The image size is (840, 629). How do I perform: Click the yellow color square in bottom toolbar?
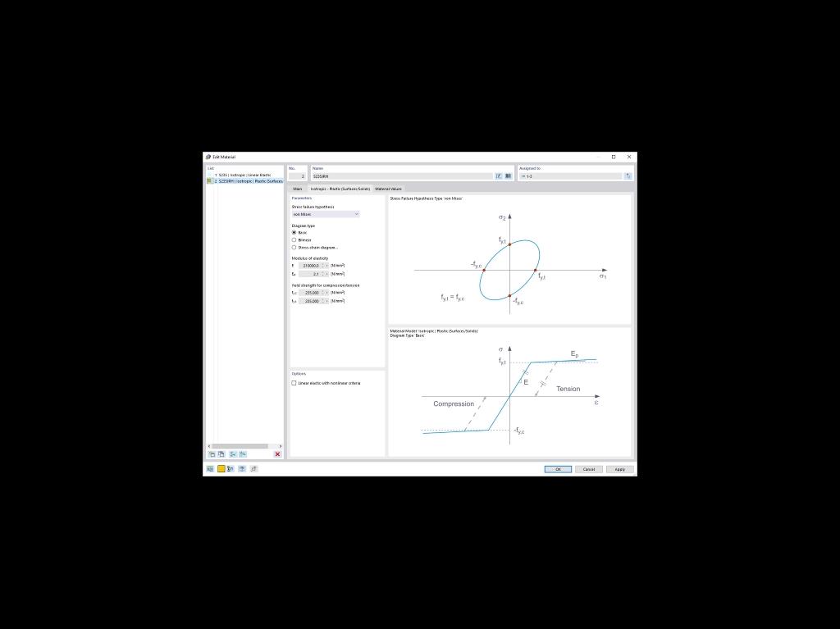tap(221, 469)
